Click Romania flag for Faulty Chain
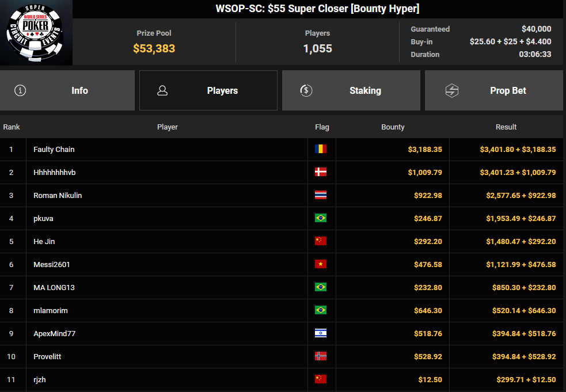 321,149
